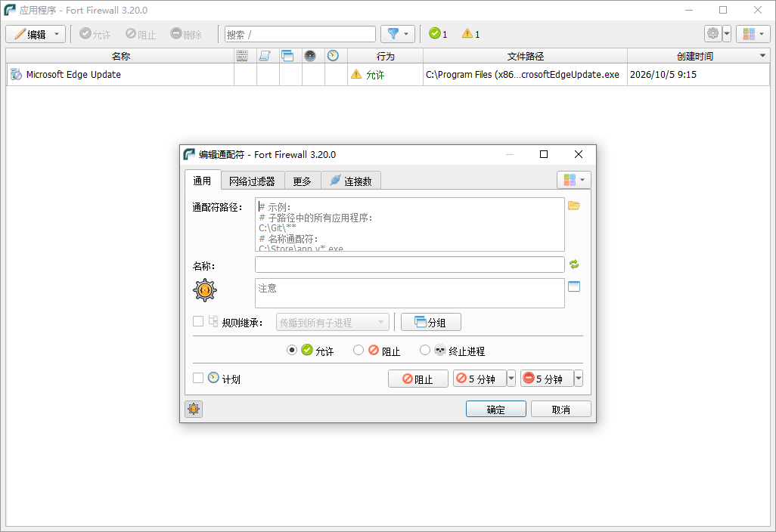Click inside the 通配符路径 text area

[x=410, y=224]
